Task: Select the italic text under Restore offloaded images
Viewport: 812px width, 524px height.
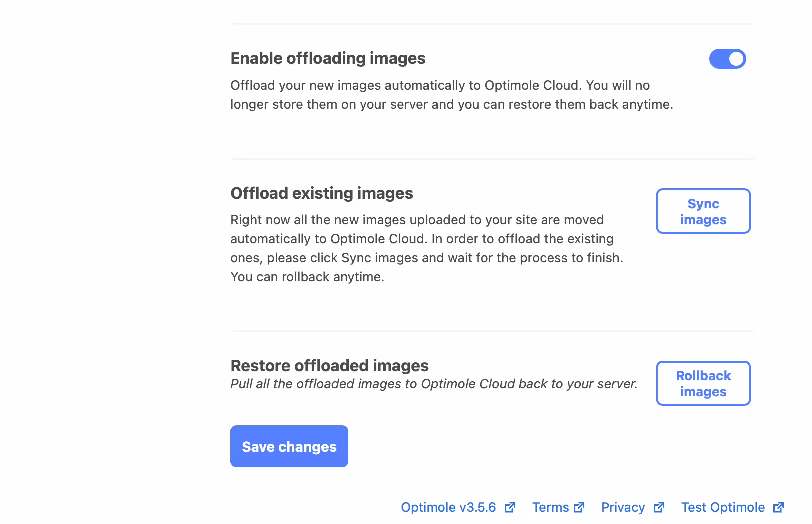Action: [433, 384]
